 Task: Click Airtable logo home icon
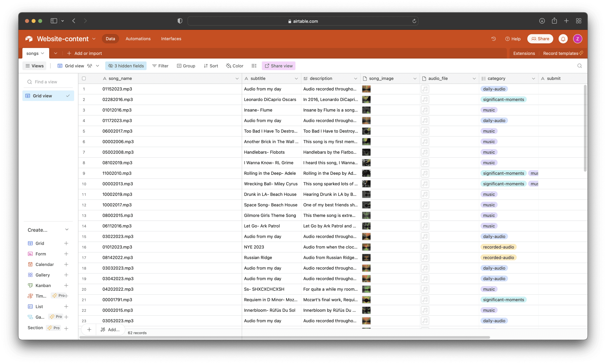pyautogui.click(x=29, y=39)
